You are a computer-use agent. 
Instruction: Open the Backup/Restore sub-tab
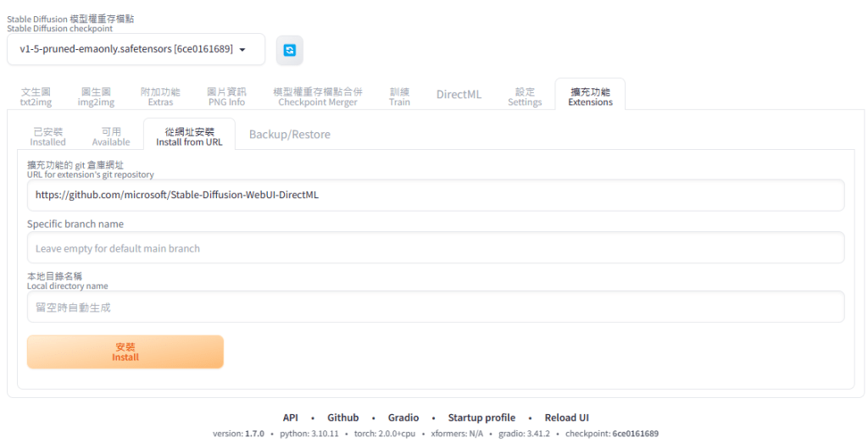[289, 135]
